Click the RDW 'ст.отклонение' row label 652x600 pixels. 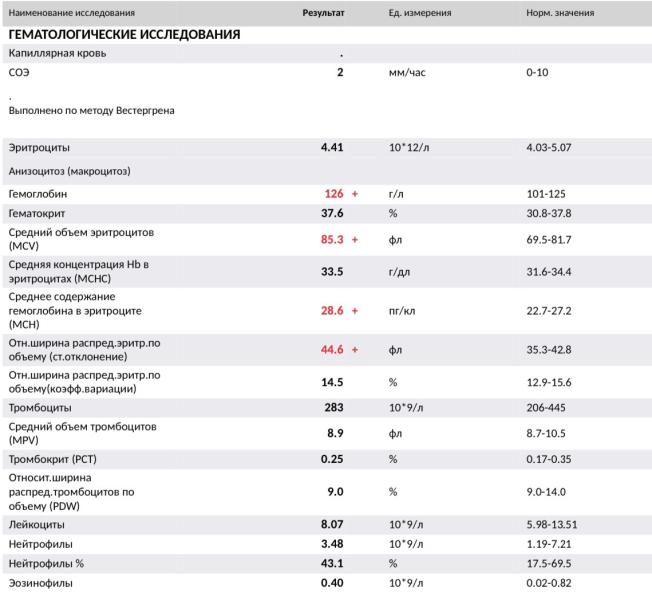84,350
